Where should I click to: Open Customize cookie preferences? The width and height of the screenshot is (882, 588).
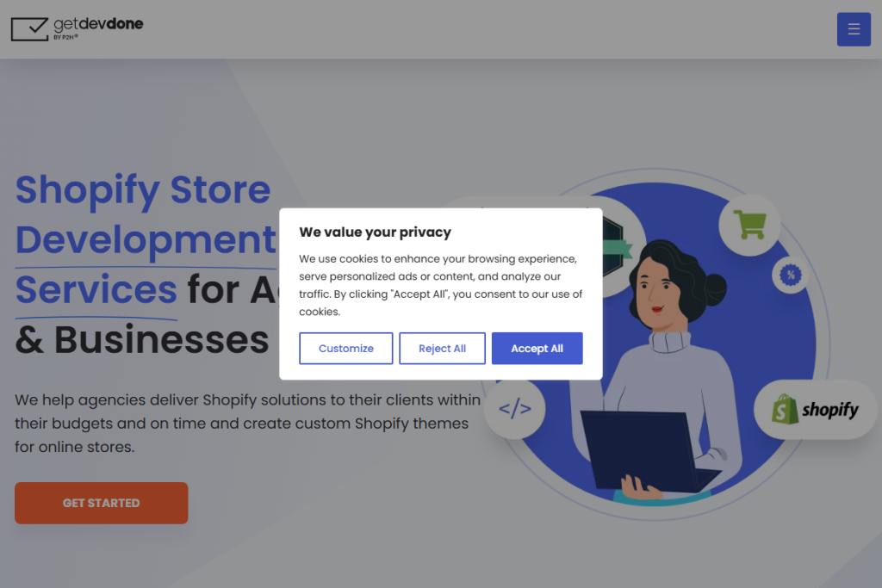pyautogui.click(x=346, y=349)
